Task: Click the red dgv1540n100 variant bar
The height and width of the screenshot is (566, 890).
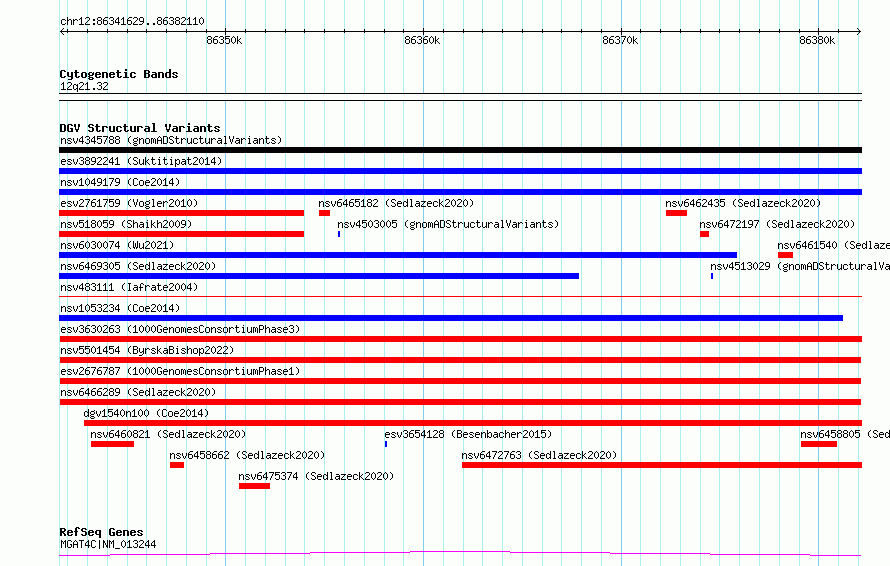Action: click(473, 423)
